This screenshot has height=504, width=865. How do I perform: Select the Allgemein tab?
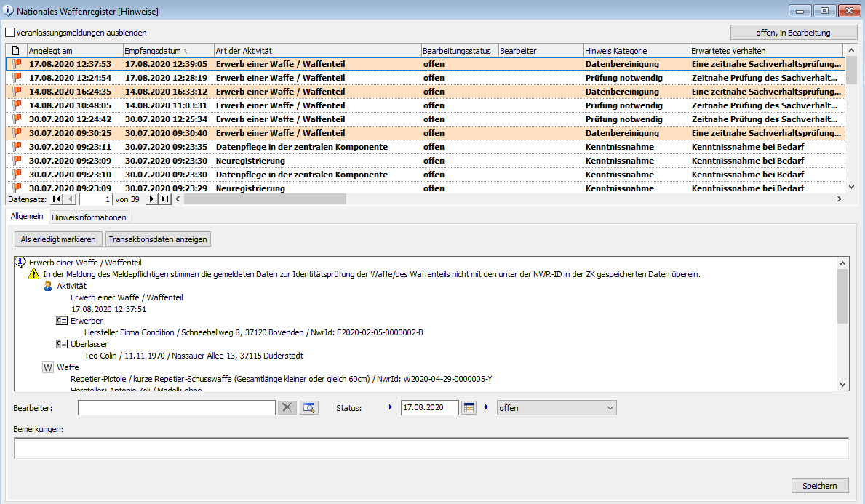(x=26, y=217)
